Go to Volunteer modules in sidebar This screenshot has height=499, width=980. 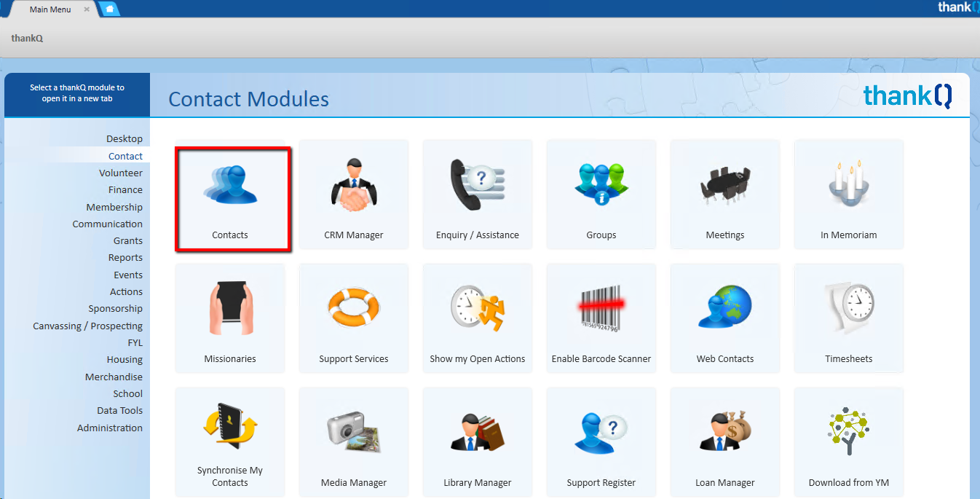tap(121, 173)
